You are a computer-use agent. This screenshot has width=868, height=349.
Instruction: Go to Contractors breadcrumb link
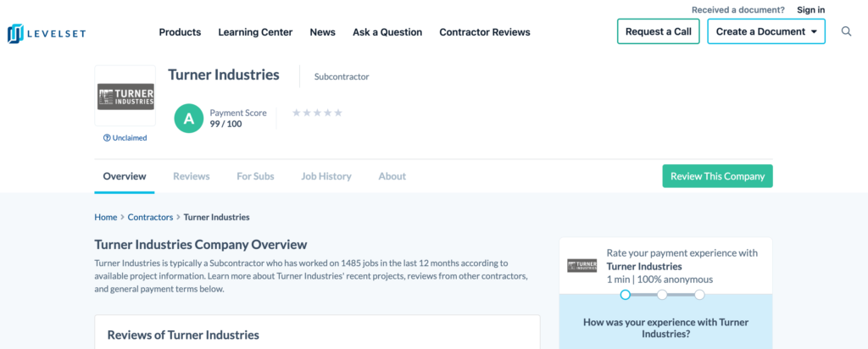point(150,217)
